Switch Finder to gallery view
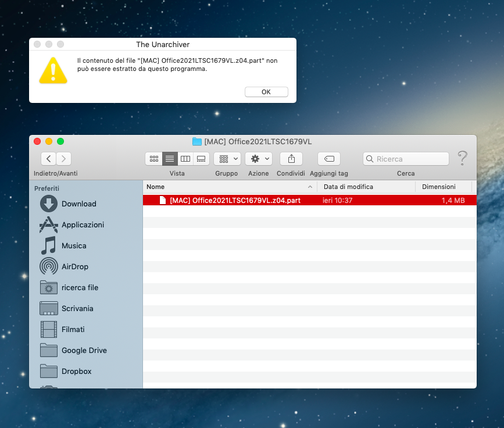The image size is (504, 428). tap(201, 159)
